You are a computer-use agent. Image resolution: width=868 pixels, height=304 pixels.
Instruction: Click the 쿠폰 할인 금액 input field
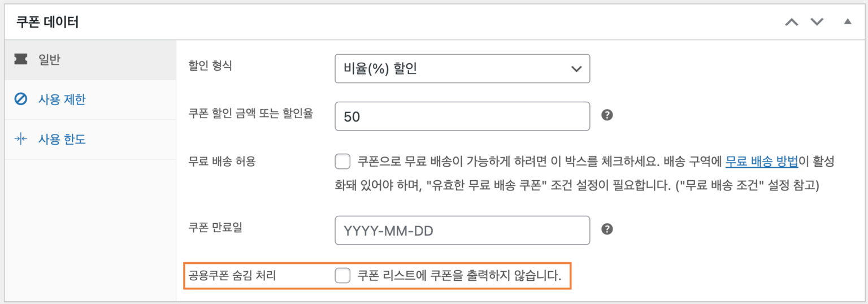click(x=462, y=116)
